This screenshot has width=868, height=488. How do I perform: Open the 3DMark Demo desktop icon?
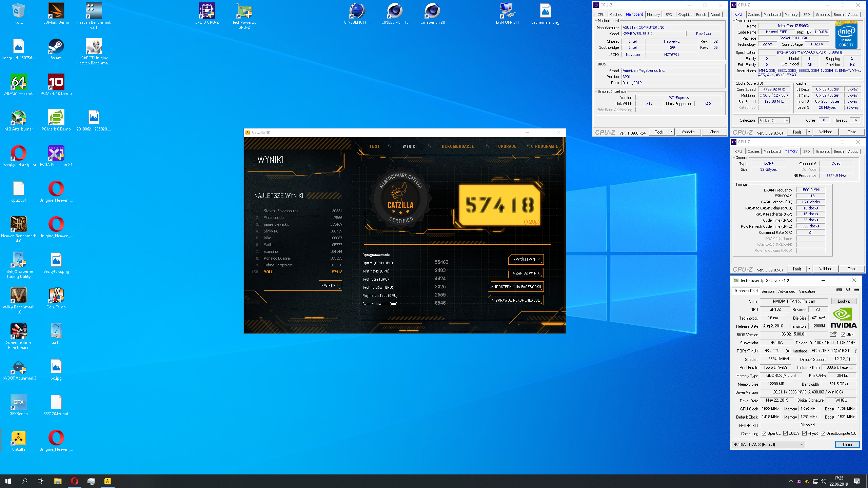[x=56, y=14]
